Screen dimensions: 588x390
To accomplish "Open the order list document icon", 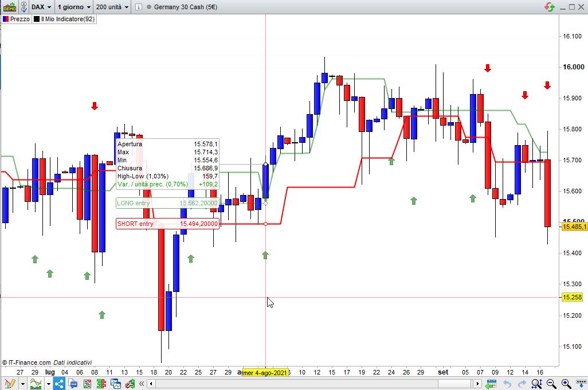I will (x=87, y=384).
